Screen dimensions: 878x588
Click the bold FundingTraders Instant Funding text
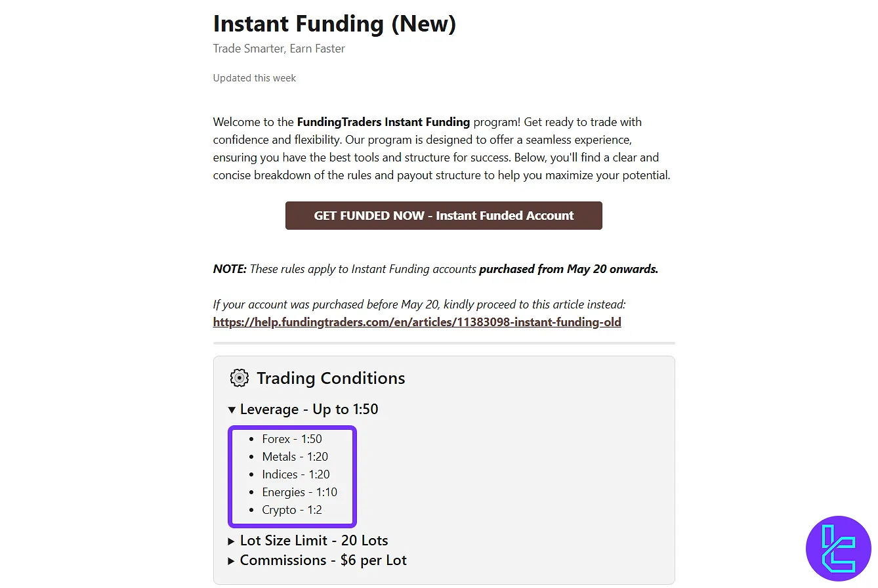(x=383, y=122)
